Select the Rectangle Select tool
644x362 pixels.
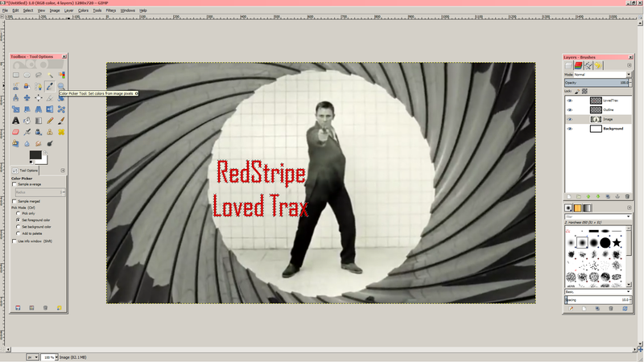15,75
